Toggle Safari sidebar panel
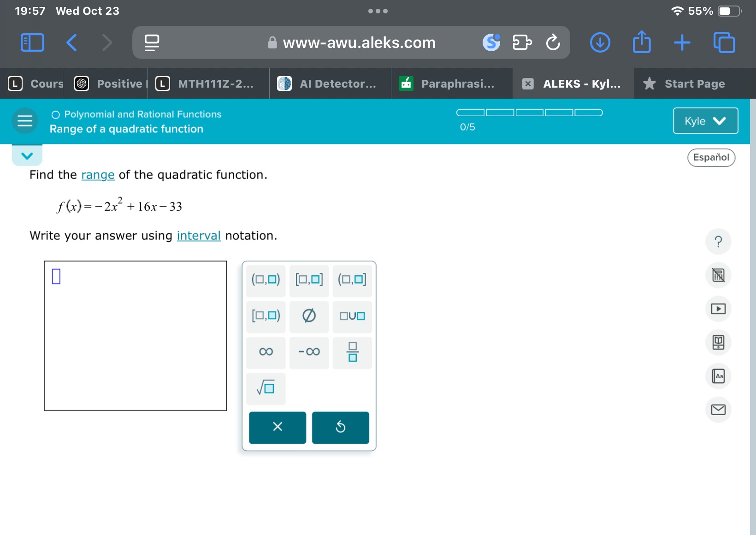756x535 pixels. point(32,42)
